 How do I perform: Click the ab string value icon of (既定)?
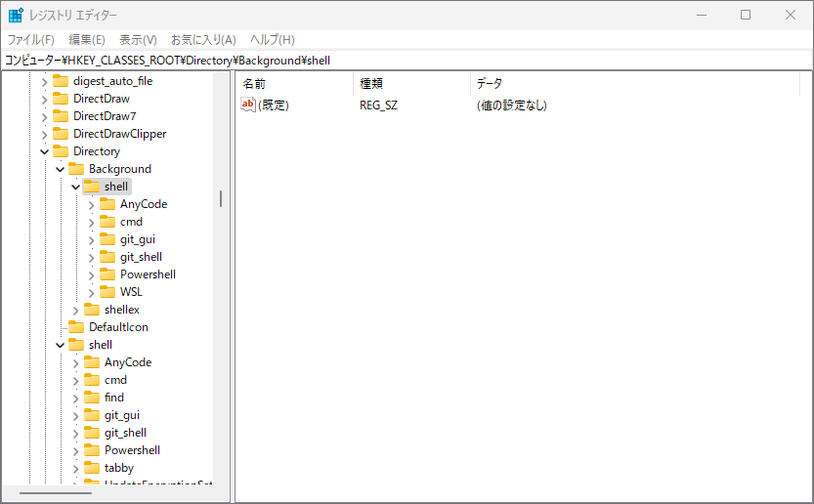pyautogui.click(x=248, y=105)
